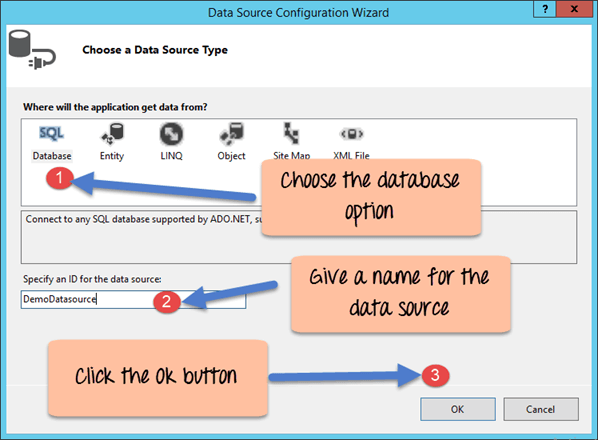Click the Database label under SQL icon
The height and width of the screenshot is (440, 598).
(x=52, y=156)
